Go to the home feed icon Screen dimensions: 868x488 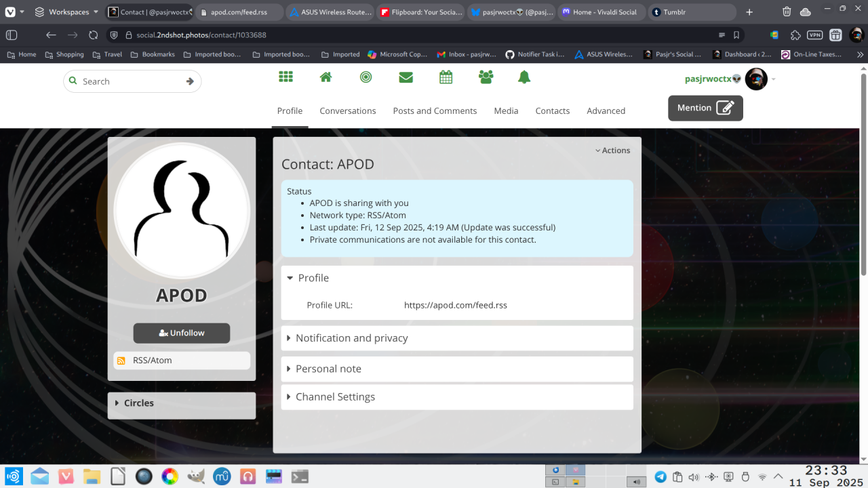coord(325,77)
